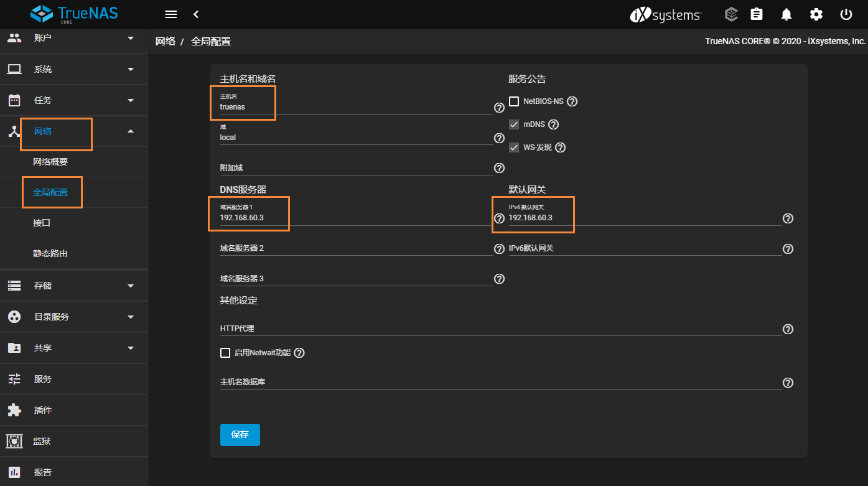This screenshot has width=868, height=486.
Task: Open the 网络概要 submenu item
Action: (74, 162)
